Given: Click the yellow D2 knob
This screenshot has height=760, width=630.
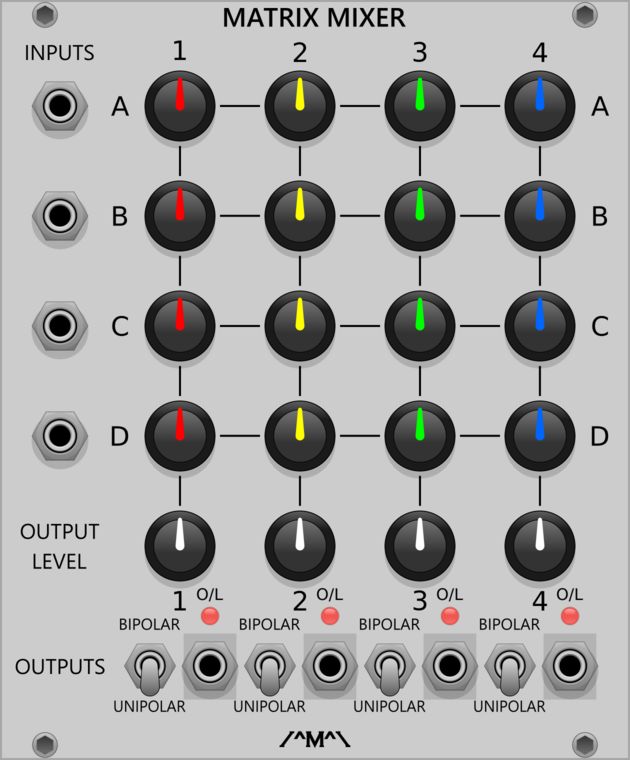Looking at the screenshot, I should point(300,436).
